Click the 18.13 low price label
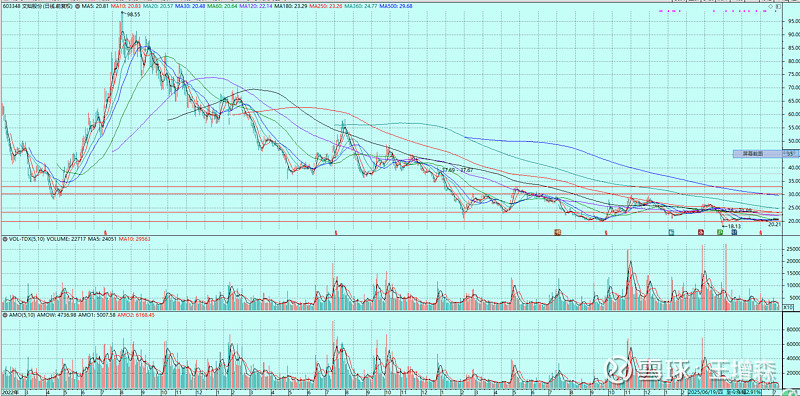The image size is (800, 396). pos(733,226)
